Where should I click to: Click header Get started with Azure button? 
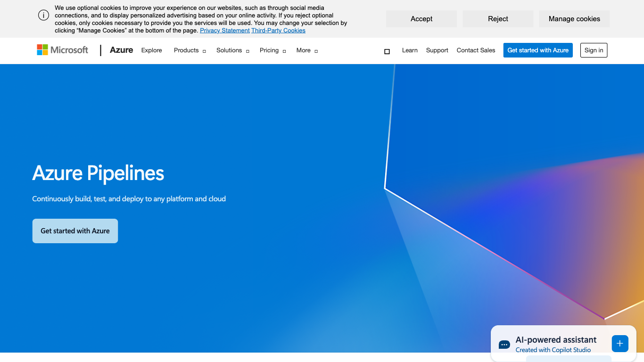click(x=538, y=50)
